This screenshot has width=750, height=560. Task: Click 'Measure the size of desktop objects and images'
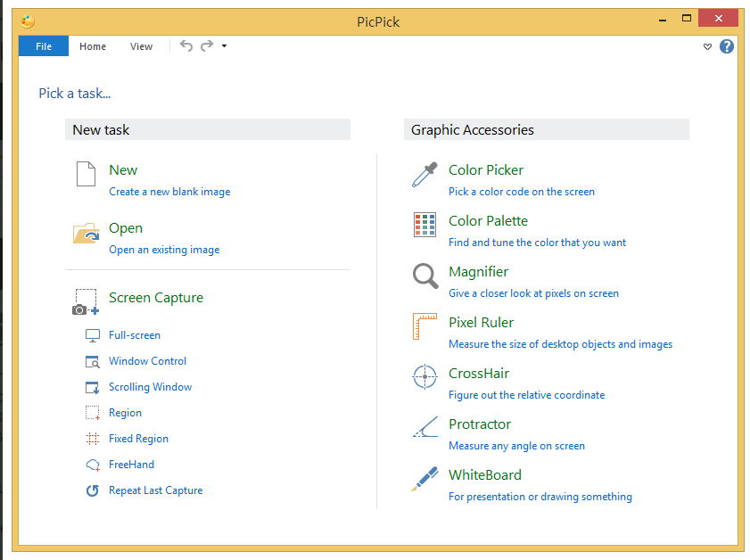click(x=561, y=344)
